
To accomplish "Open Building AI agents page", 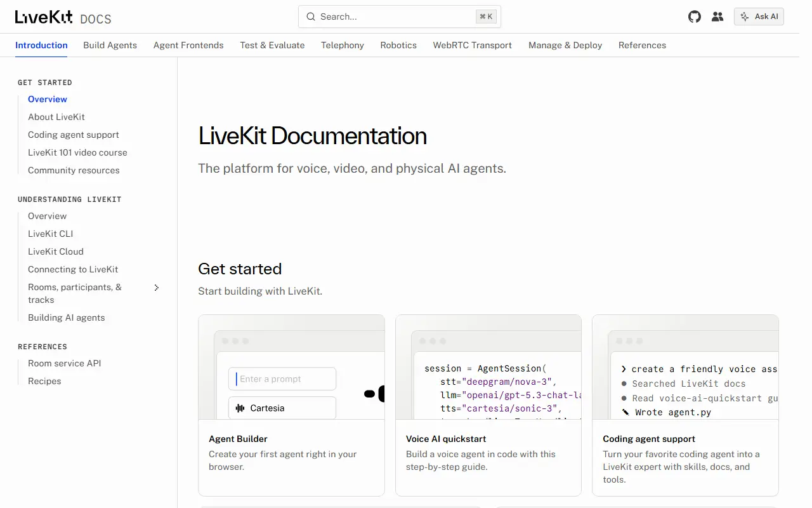I will [x=67, y=317].
